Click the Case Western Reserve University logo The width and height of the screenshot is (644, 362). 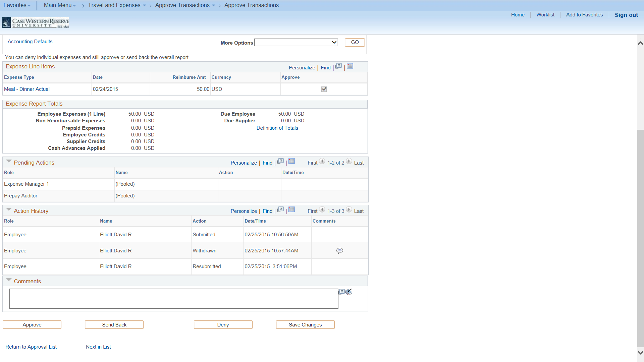[x=36, y=22]
